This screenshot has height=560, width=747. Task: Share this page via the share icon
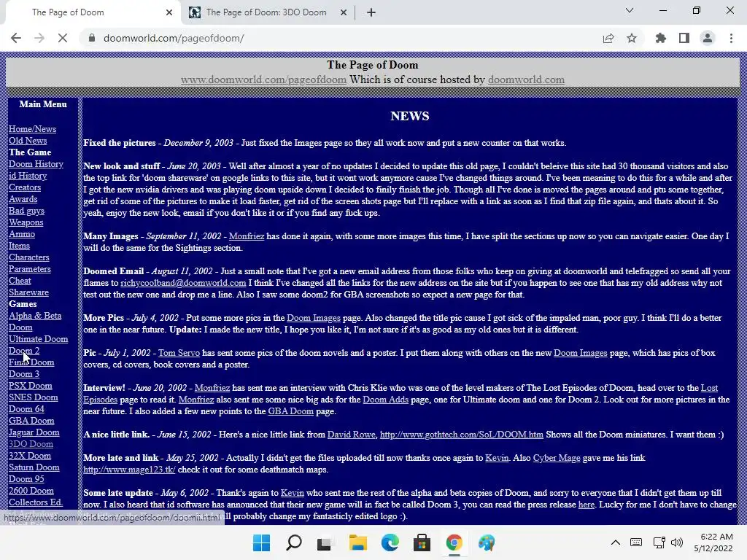pos(608,38)
